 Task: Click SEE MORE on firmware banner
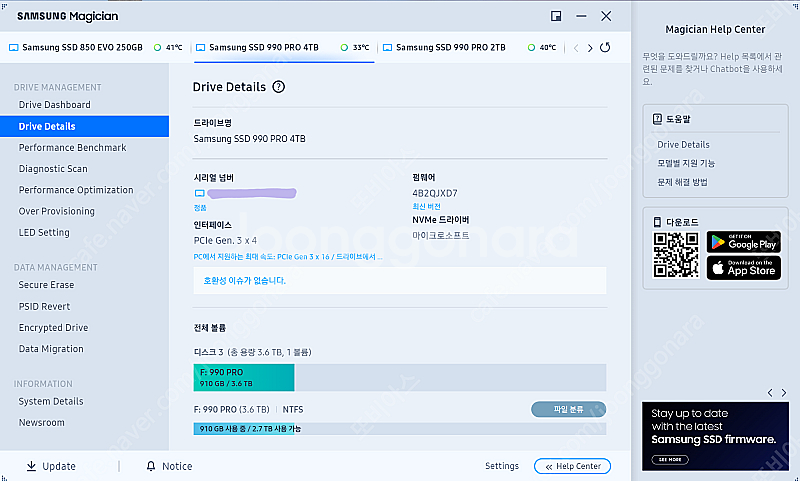pyautogui.click(x=670, y=460)
